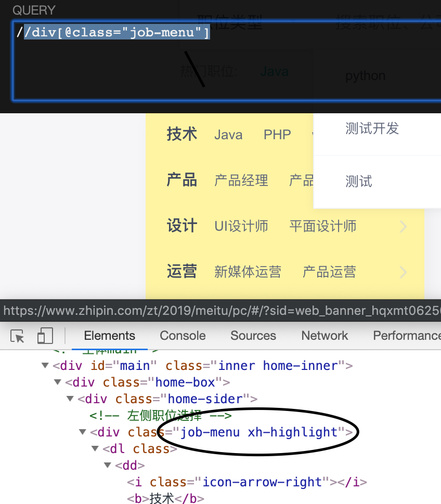The height and width of the screenshot is (504, 441).
Task: Select the icon-arrow-right i element row
Action: pos(247,482)
